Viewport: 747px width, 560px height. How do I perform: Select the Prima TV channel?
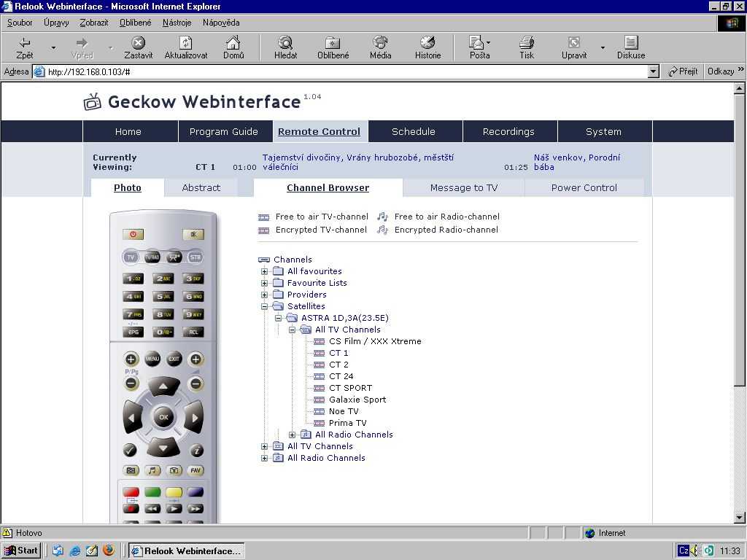pos(347,423)
